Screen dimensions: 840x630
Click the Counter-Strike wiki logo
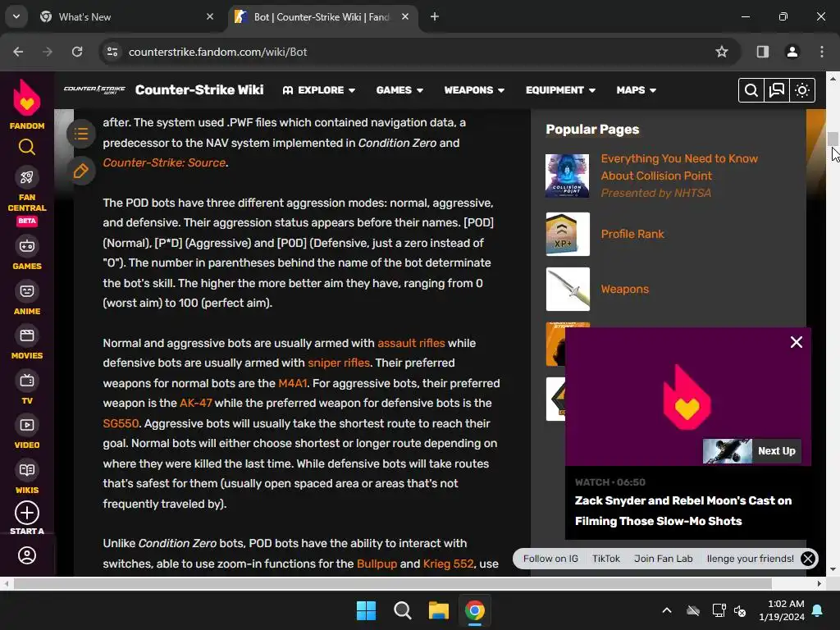[x=94, y=89]
